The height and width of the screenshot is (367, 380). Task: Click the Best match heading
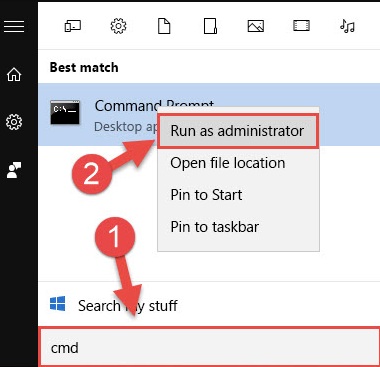[x=84, y=67]
